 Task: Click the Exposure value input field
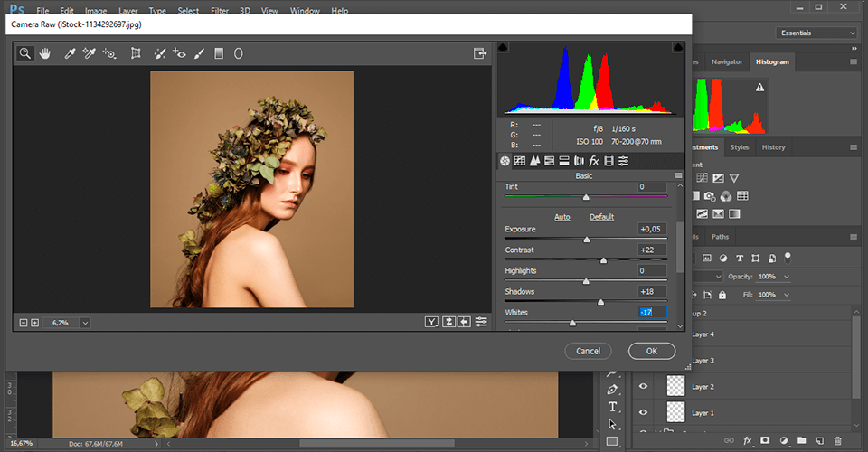652,230
